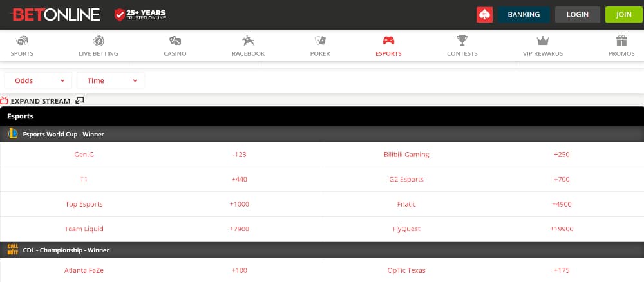This screenshot has height=282, width=644.
Task: Select FlyQuest to win
Action: pyautogui.click(x=406, y=229)
